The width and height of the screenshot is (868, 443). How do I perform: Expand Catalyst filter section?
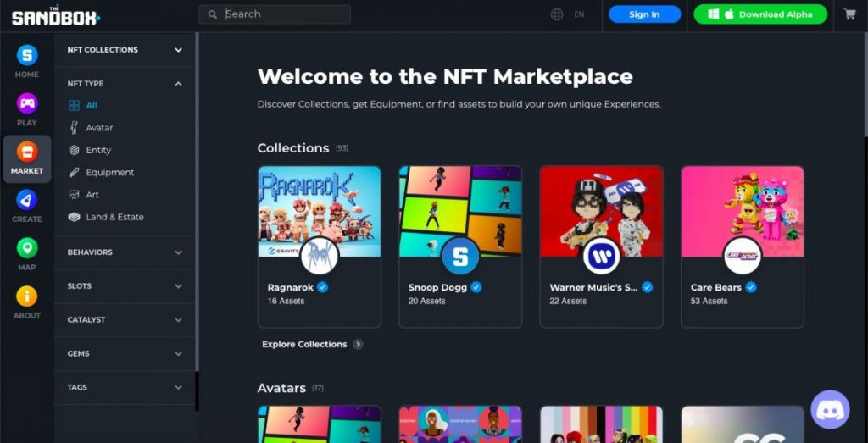125,319
